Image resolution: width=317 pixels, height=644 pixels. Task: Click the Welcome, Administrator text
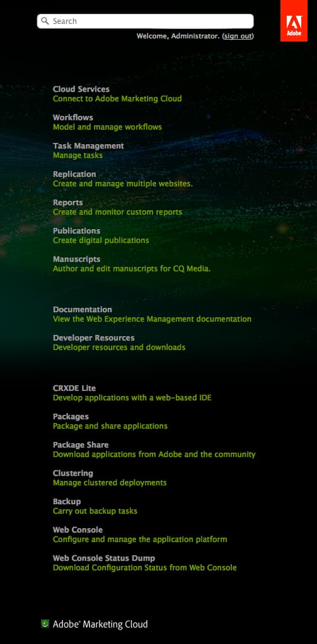[178, 36]
